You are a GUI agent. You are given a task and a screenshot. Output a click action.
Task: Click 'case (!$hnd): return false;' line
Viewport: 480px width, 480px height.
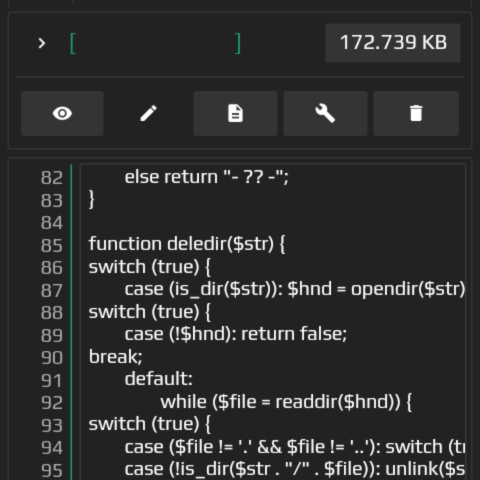[236, 334]
